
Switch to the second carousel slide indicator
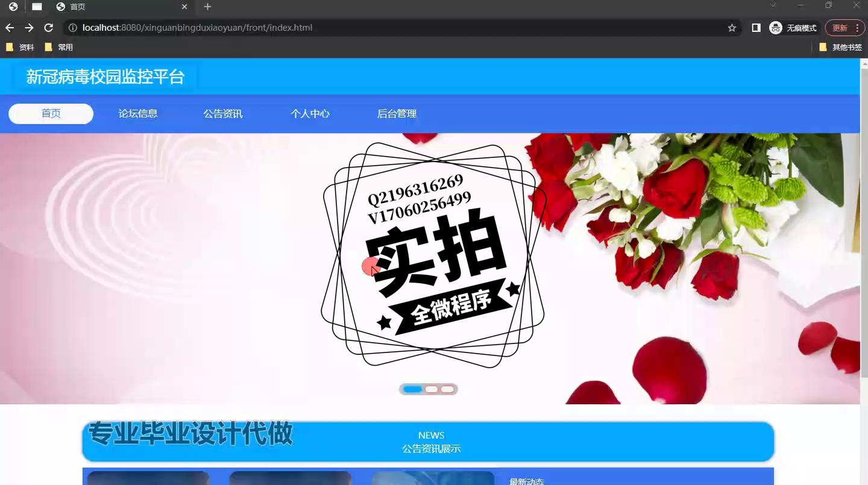tap(432, 389)
